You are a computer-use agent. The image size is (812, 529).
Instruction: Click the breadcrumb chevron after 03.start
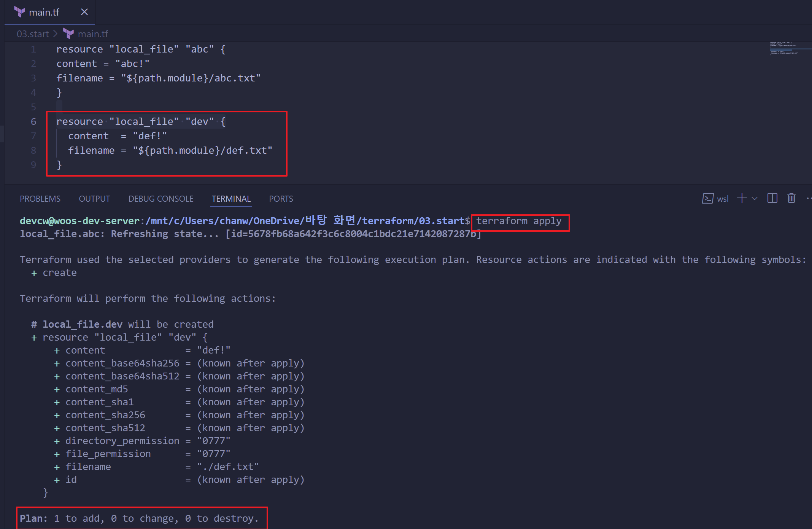coord(56,34)
